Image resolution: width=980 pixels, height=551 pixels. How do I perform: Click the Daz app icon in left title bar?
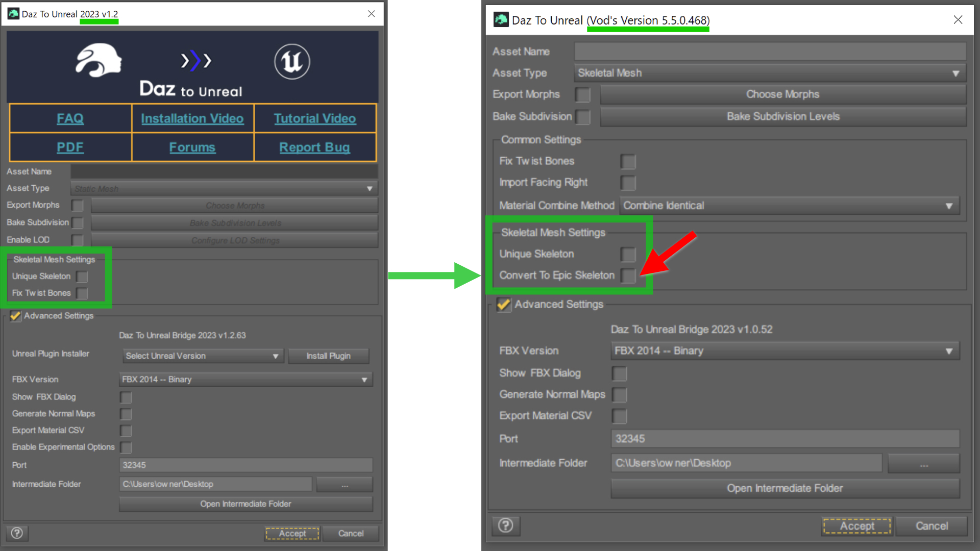pyautogui.click(x=13, y=14)
